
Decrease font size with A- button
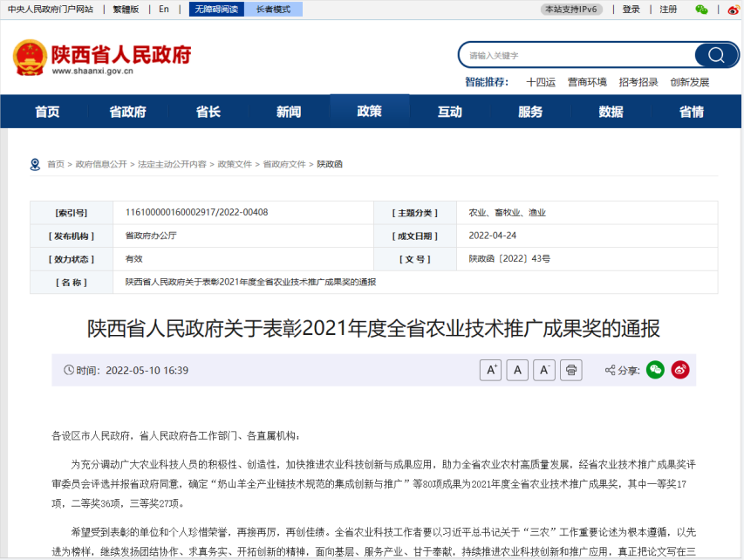544,370
